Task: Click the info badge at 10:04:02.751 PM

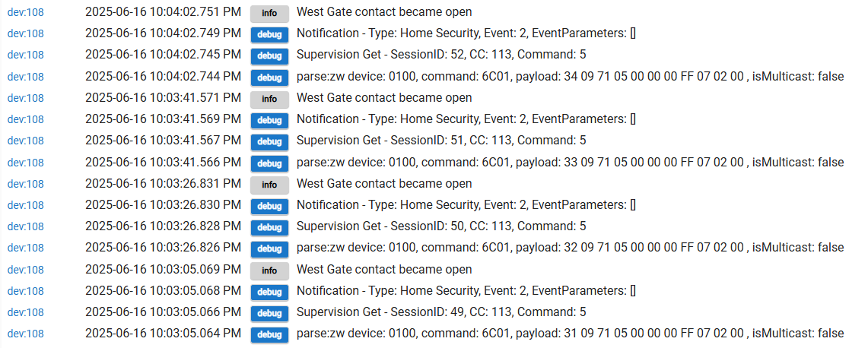Action: pos(269,13)
